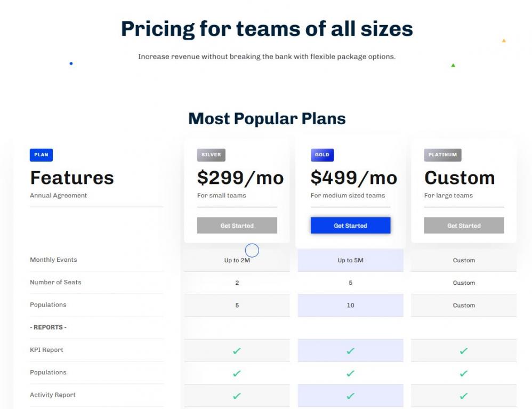Click the Silver Activity Report checkmark
Viewport: 532px width, 409px height.
(x=237, y=396)
